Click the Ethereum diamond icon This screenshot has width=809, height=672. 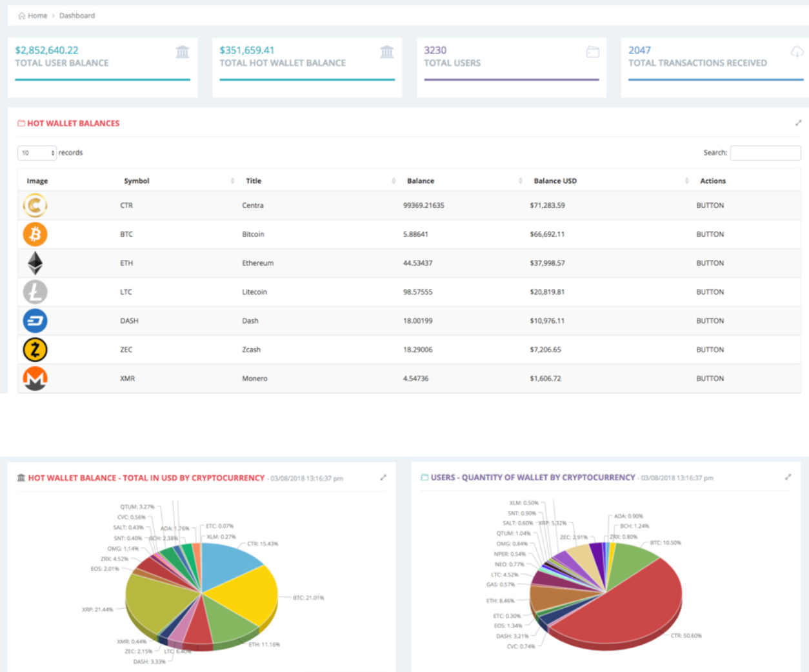tap(35, 263)
